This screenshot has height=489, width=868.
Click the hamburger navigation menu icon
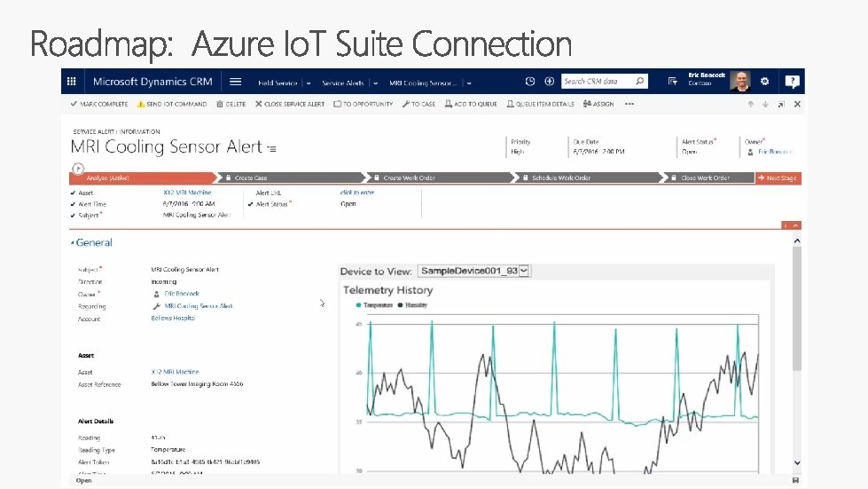235,82
